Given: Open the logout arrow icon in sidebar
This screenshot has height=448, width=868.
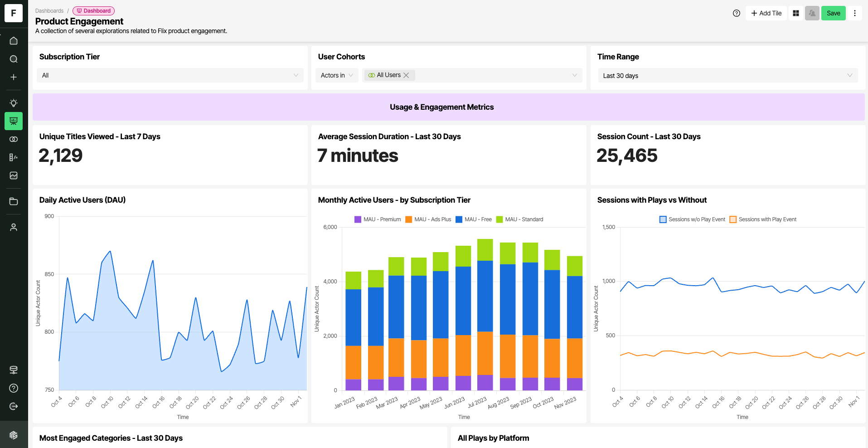Looking at the screenshot, I should tap(14, 406).
